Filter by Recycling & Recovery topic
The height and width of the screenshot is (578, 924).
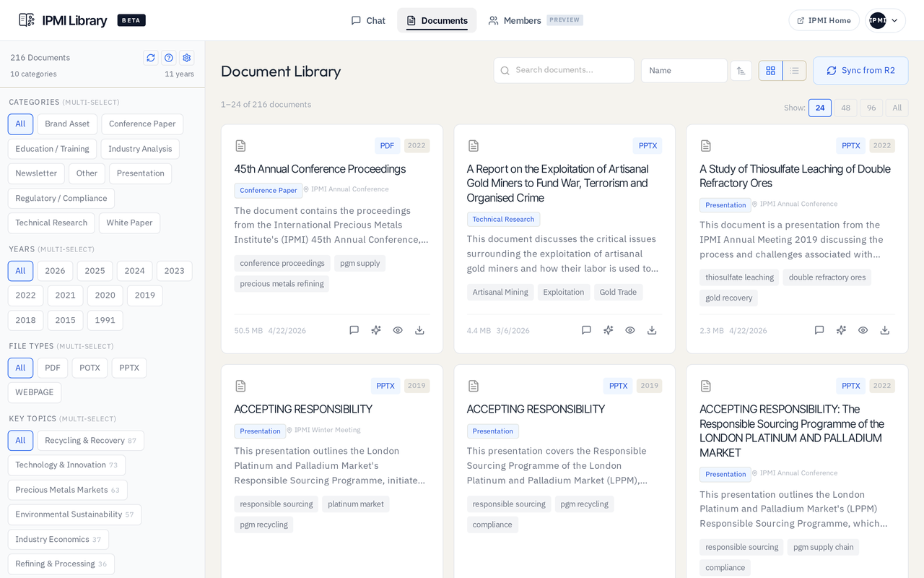[x=90, y=441]
